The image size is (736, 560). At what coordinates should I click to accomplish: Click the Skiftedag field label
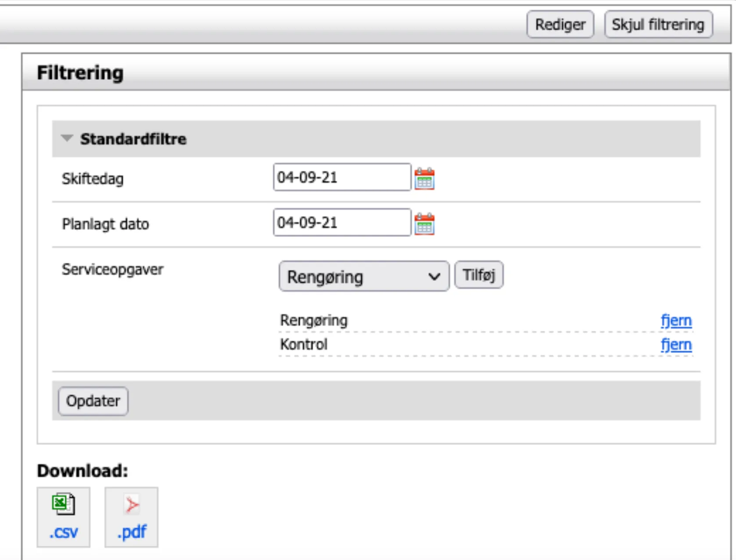pyautogui.click(x=93, y=179)
